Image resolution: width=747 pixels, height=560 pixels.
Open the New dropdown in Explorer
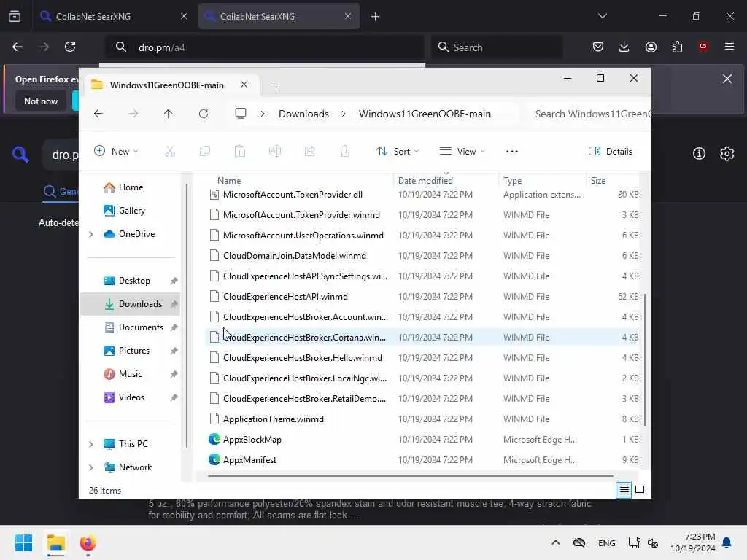117,152
